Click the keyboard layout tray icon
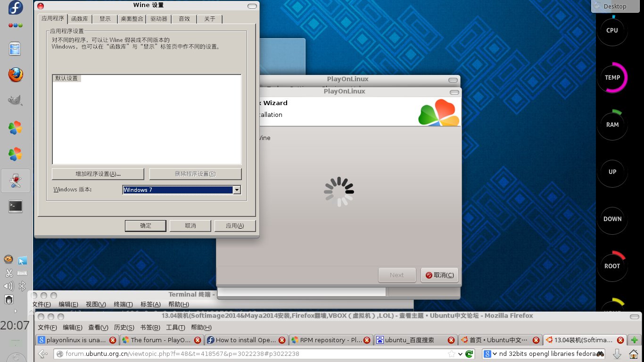 22,273
